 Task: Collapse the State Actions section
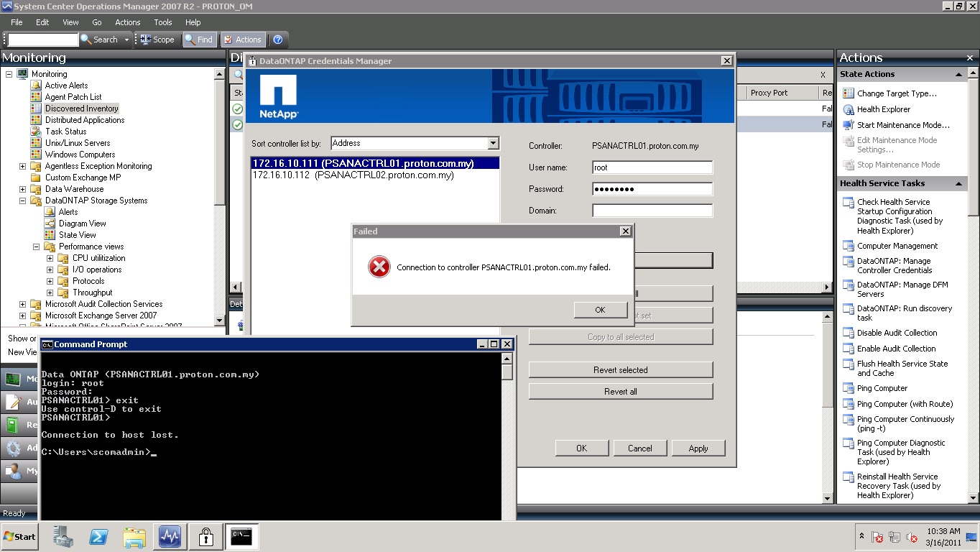(958, 75)
